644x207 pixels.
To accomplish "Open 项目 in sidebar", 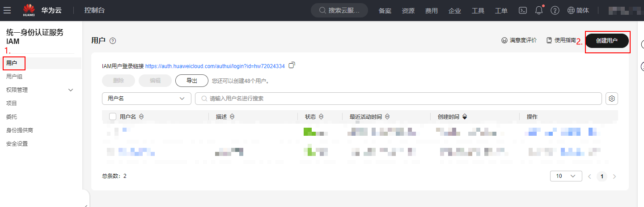I will point(12,103).
